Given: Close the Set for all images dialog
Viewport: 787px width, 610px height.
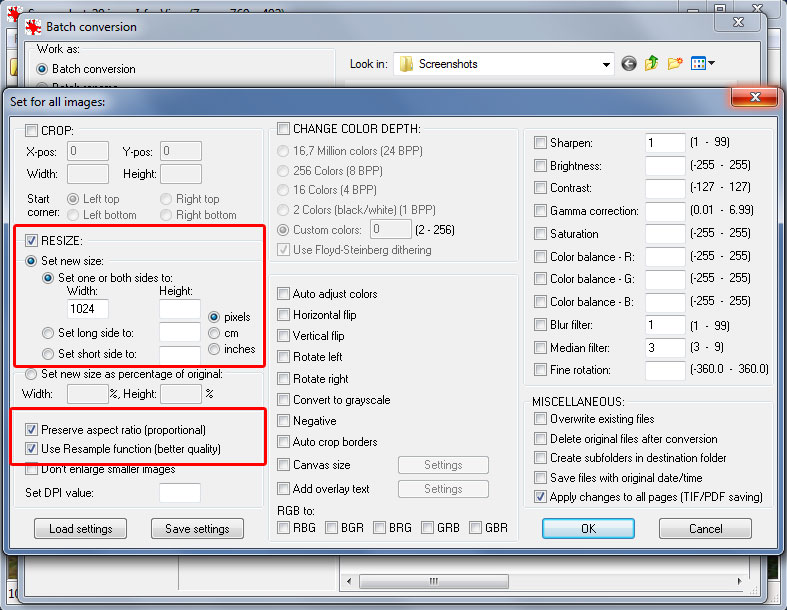Looking at the screenshot, I should point(754,98).
